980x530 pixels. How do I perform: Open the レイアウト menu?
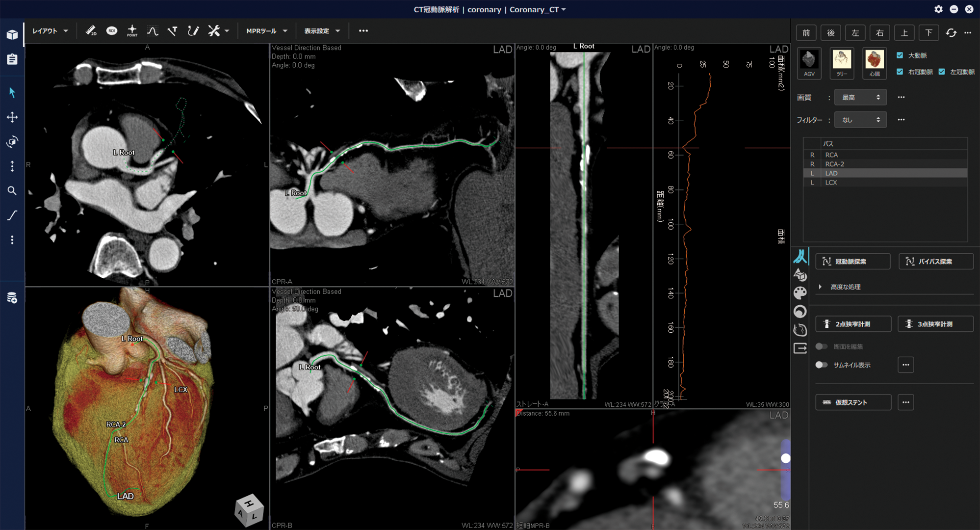(x=50, y=31)
